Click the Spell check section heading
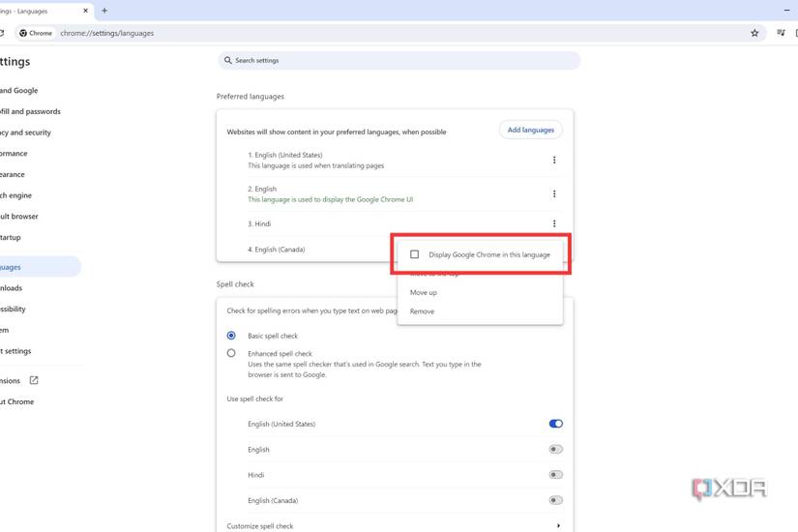The height and width of the screenshot is (532, 798). (235, 284)
